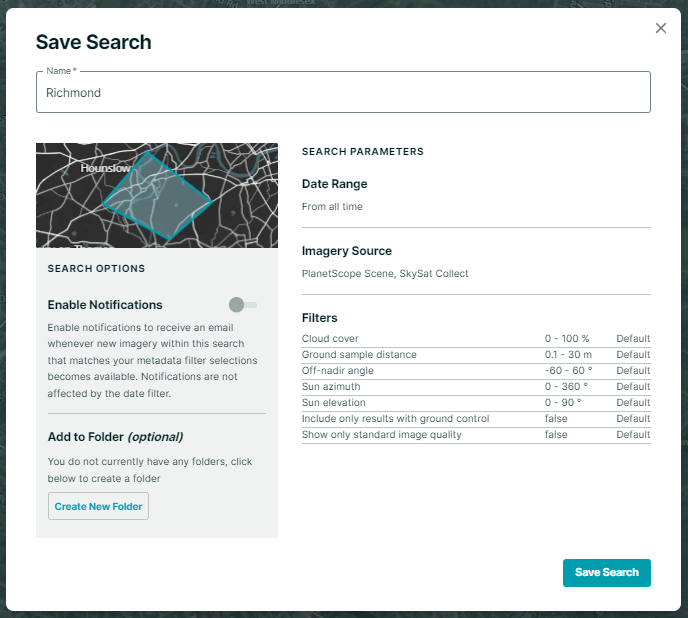The width and height of the screenshot is (688, 618).
Task: Click Default in the Sun elevation row
Action: [x=633, y=402]
